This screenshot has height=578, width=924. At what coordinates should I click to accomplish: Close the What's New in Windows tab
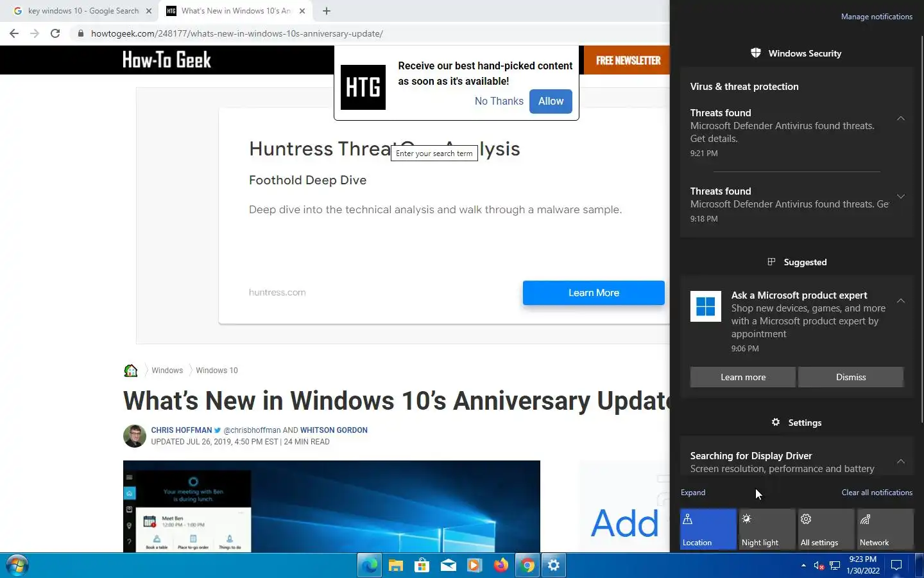pyautogui.click(x=302, y=11)
